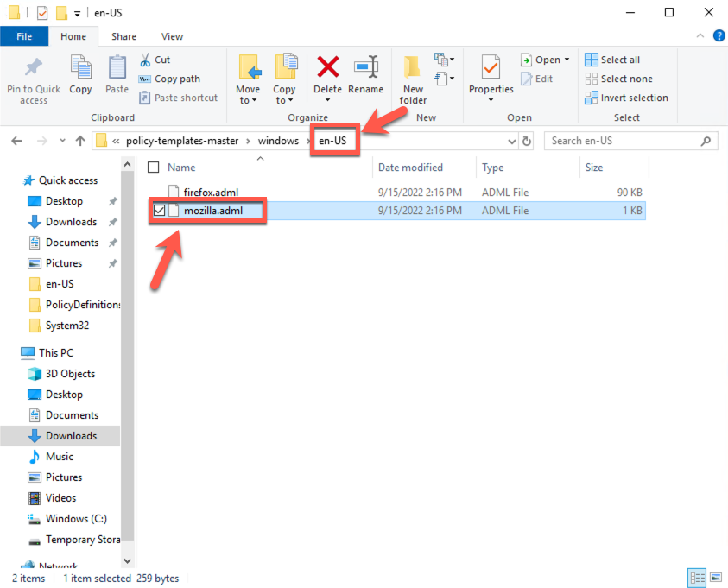Switch to Large icons view in status bar
Viewport: 728px width, 588px height.
pyautogui.click(x=717, y=578)
